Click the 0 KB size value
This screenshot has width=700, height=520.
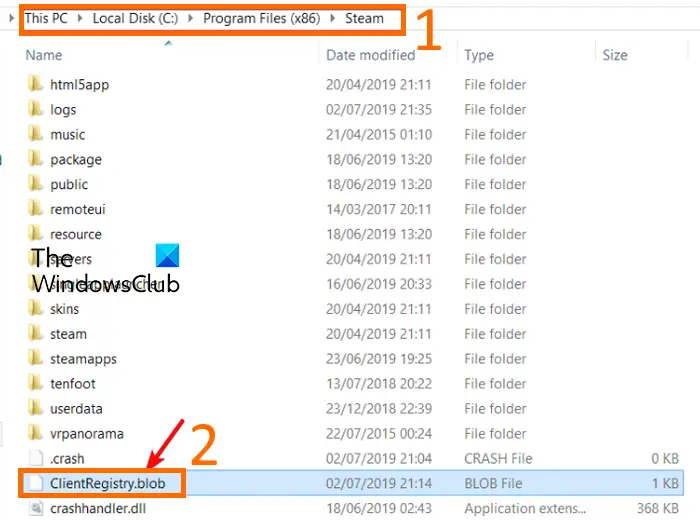665,458
